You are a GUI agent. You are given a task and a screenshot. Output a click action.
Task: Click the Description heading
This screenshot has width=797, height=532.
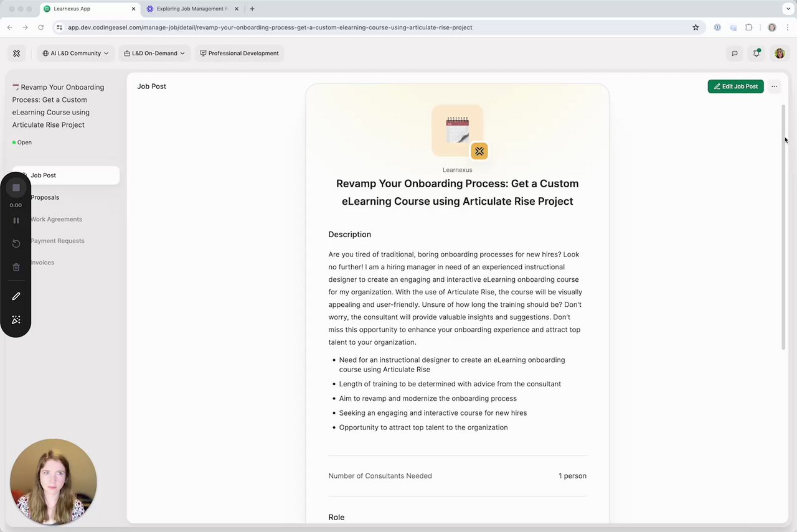349,235
